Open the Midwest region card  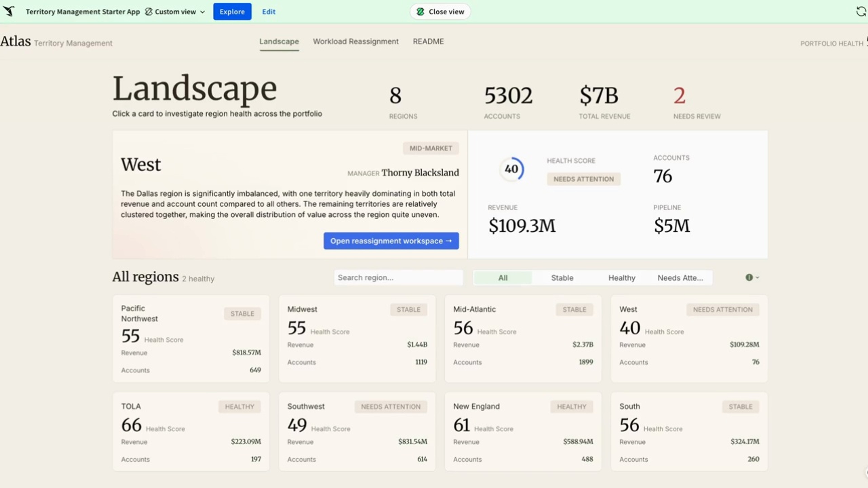point(357,338)
